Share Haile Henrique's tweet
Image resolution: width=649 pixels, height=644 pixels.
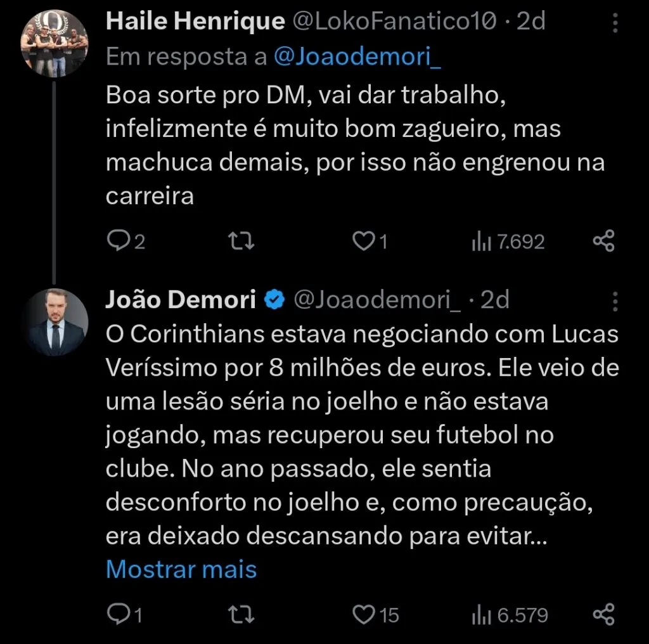point(602,241)
